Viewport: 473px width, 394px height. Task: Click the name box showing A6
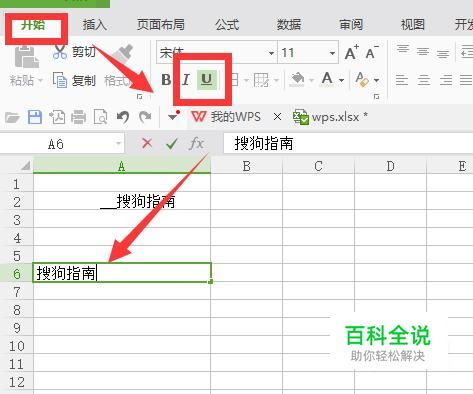[62, 144]
